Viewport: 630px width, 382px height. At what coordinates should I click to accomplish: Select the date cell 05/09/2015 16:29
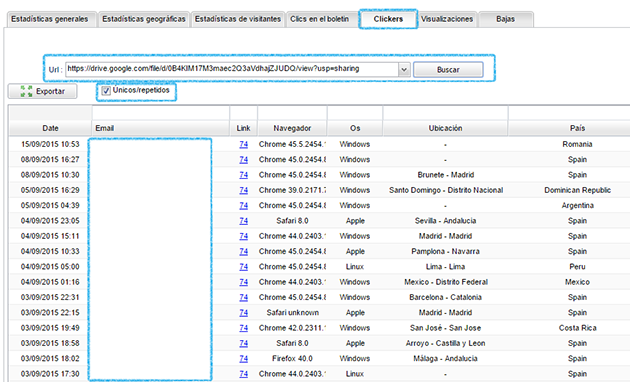(x=50, y=190)
